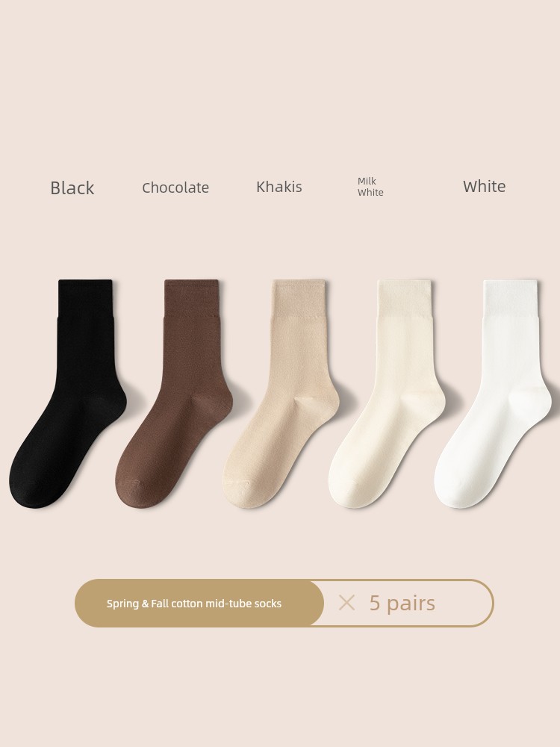Click the cuff of the black sock
Viewport: 560px width, 747px height.
[x=85, y=298]
